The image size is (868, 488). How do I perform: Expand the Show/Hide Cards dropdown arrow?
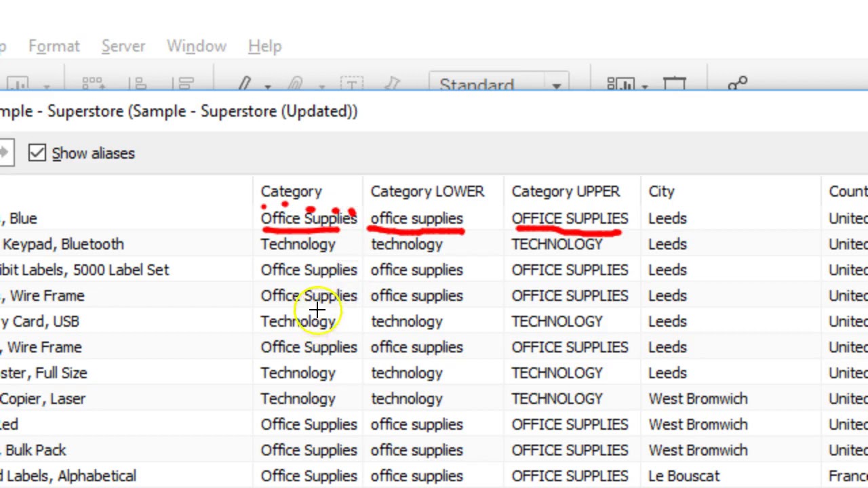tap(644, 87)
